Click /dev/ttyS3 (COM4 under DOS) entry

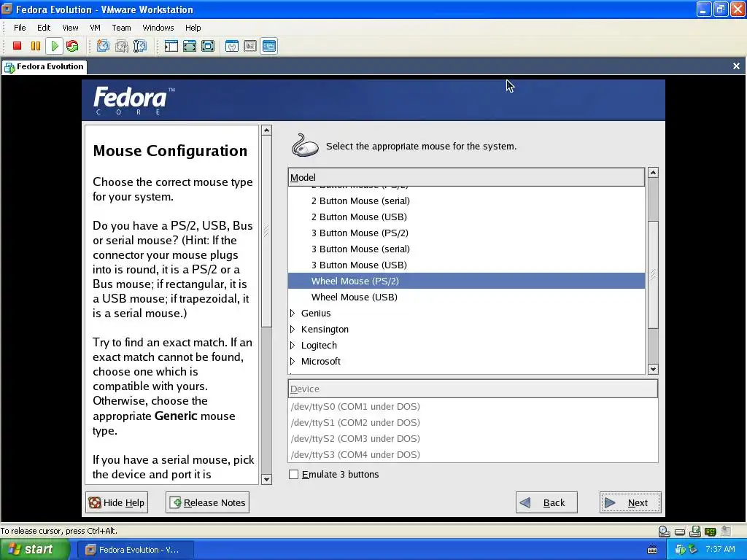point(473,454)
